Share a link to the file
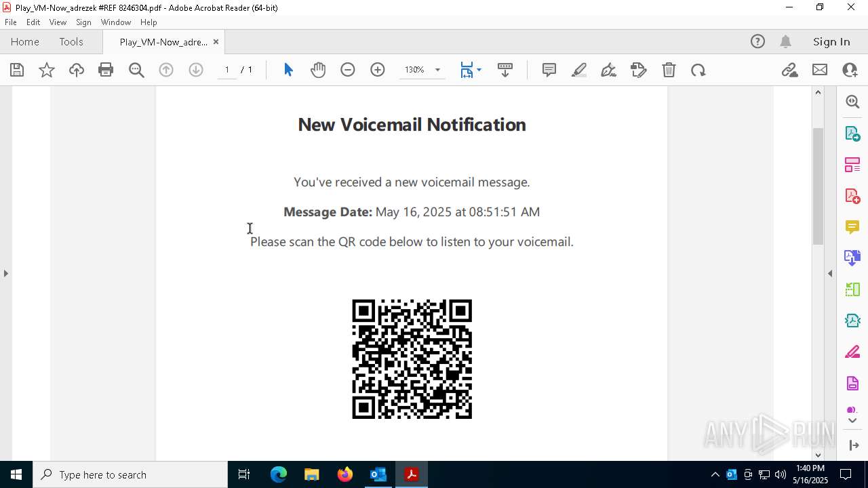 click(789, 70)
